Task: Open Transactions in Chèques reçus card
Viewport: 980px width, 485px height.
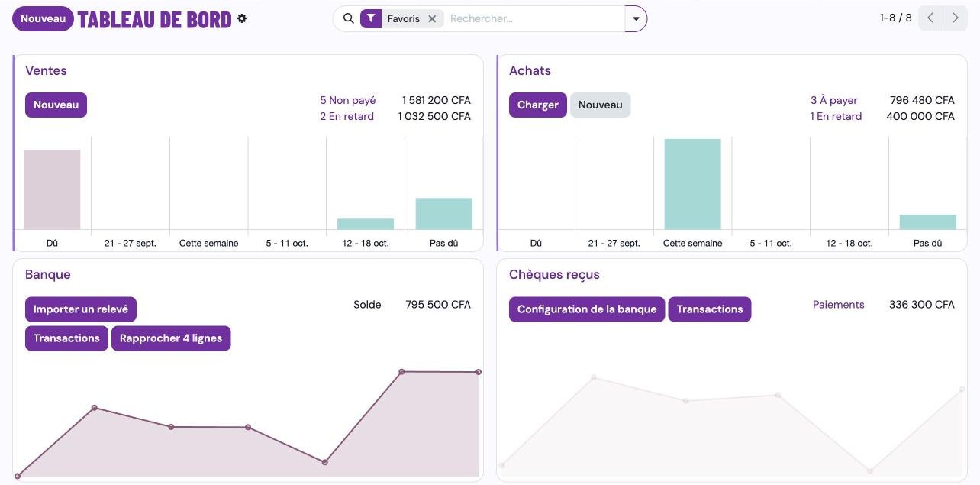Action: point(710,309)
